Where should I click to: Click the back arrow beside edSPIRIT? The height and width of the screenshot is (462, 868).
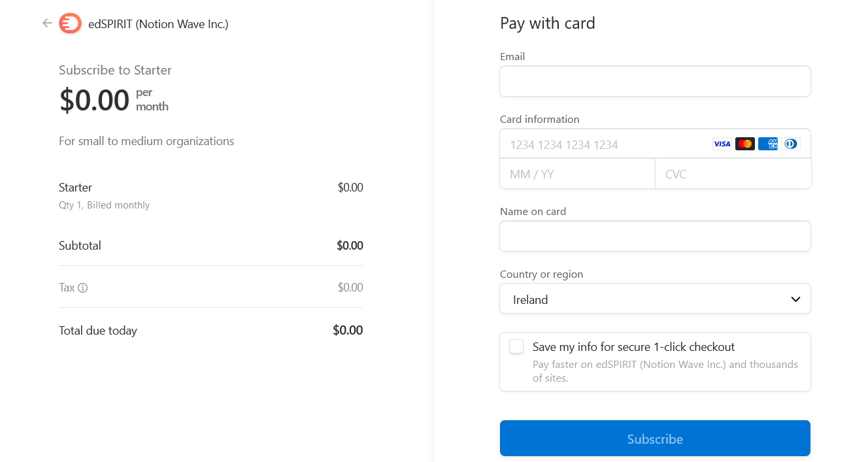tap(47, 24)
